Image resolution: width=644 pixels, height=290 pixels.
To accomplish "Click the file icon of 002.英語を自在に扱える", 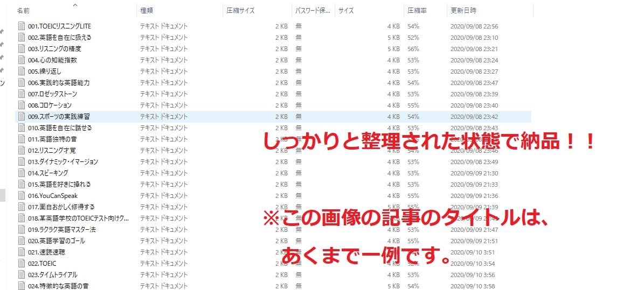I will (x=22, y=37).
